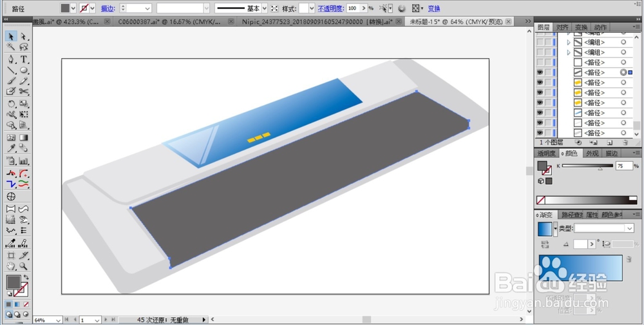Select the Type (T) tool
Screen dimensions: 644x325
pos(23,59)
